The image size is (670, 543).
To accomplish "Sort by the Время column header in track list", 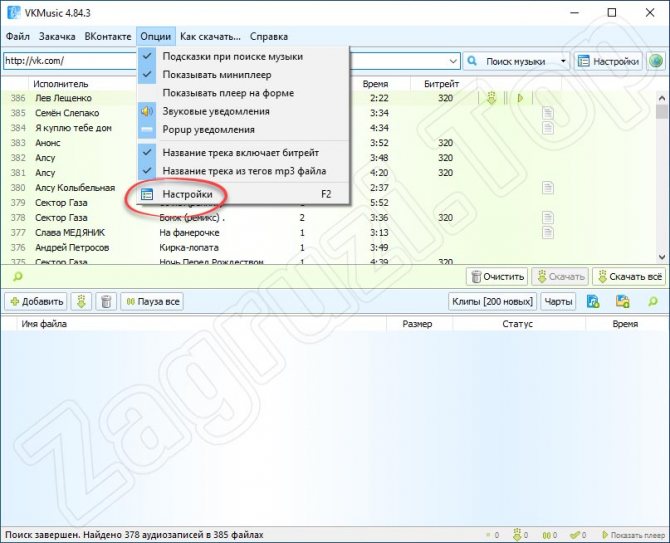I will point(375,84).
